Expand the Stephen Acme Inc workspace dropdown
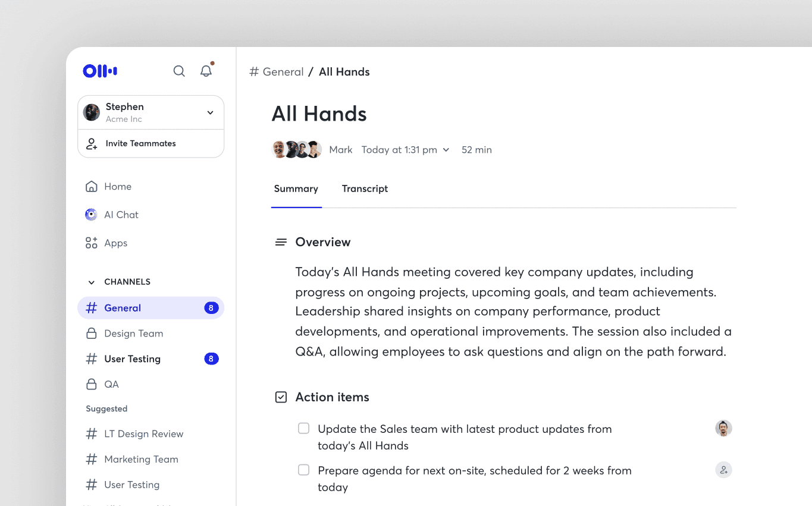This screenshot has height=506, width=812. (210, 112)
